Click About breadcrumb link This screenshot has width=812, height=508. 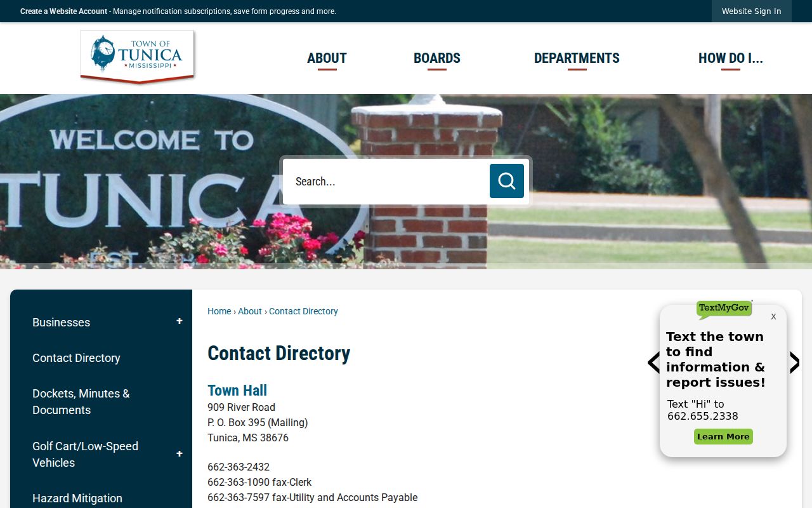point(250,311)
